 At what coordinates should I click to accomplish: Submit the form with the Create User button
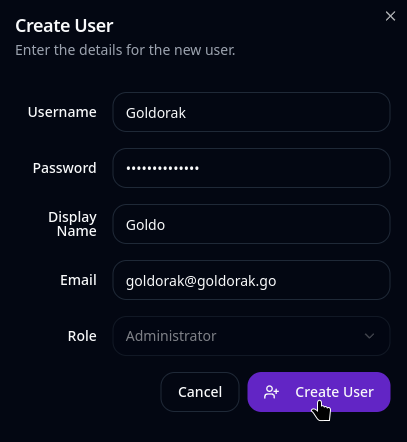point(319,392)
